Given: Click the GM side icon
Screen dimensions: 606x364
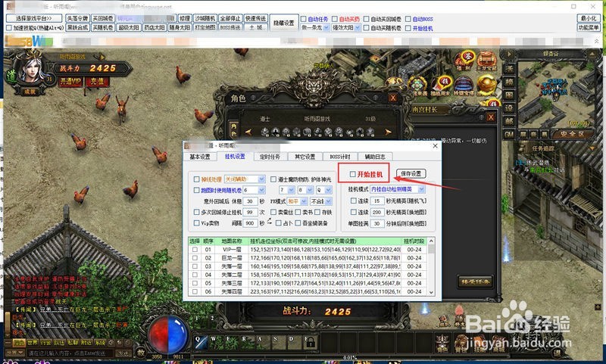Looking at the screenshot, I should click(x=509, y=135).
